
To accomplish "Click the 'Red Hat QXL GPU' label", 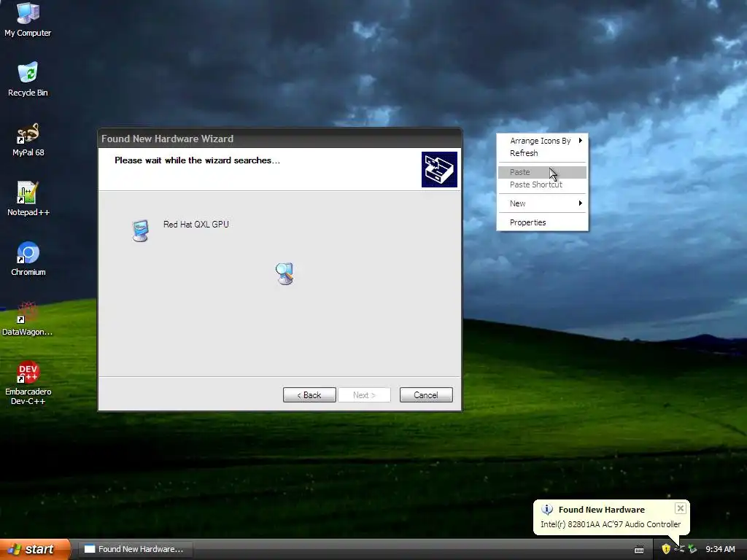I will pyautogui.click(x=196, y=225).
